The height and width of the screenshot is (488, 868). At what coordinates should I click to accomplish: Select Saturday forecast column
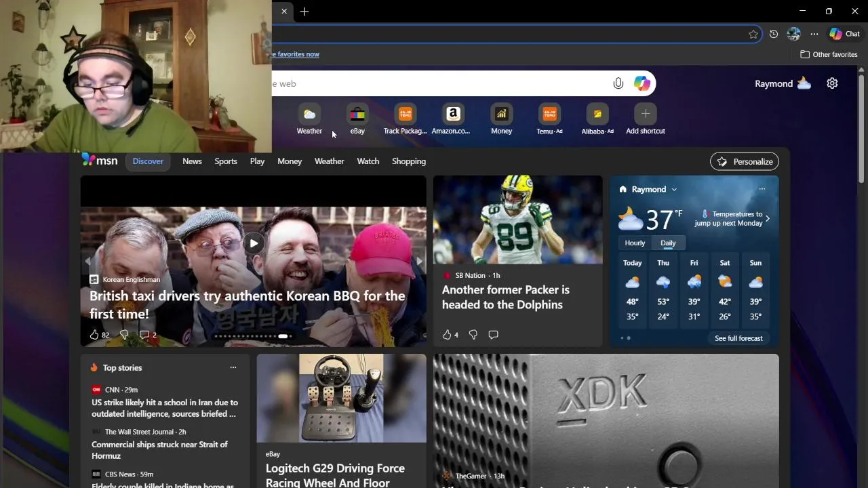click(x=725, y=289)
